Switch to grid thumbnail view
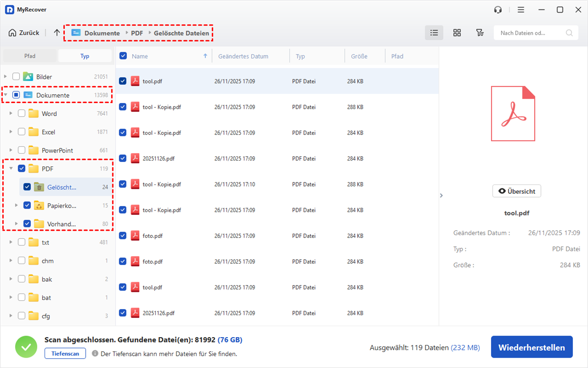This screenshot has width=588, height=368. (x=457, y=33)
